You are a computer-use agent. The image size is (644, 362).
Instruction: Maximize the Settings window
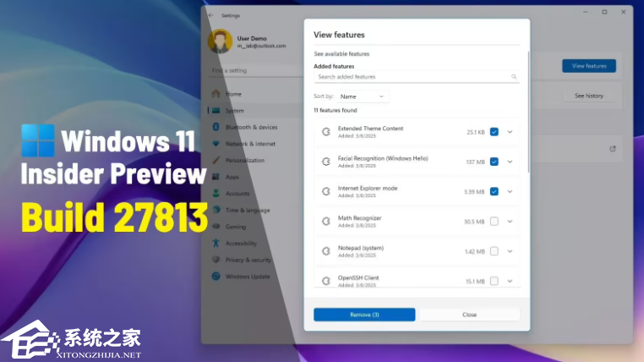pos(604,12)
